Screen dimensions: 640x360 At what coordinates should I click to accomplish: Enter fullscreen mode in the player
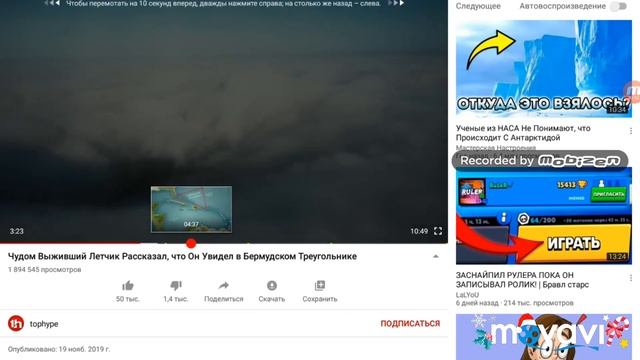click(438, 231)
